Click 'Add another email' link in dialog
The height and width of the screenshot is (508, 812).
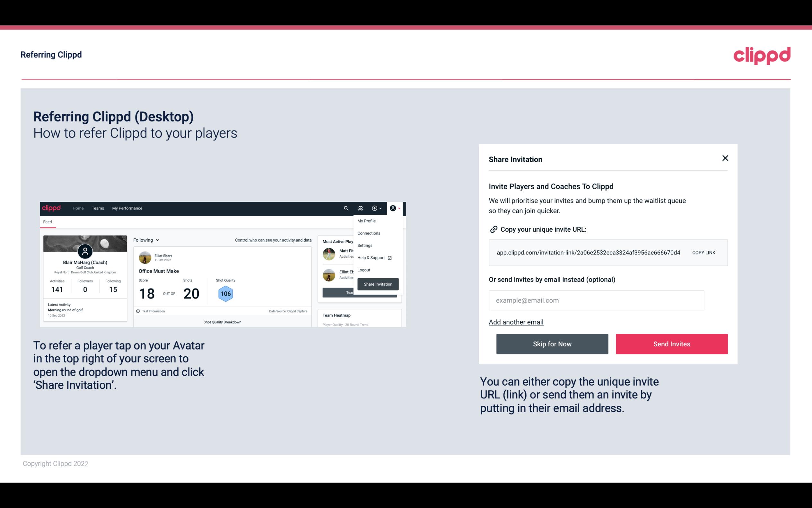[516, 322]
